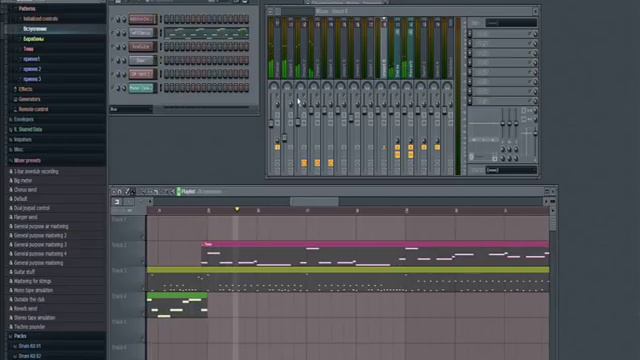
Task: Click the Master track pan knob in mixer
Action: pyautogui.click(x=273, y=86)
